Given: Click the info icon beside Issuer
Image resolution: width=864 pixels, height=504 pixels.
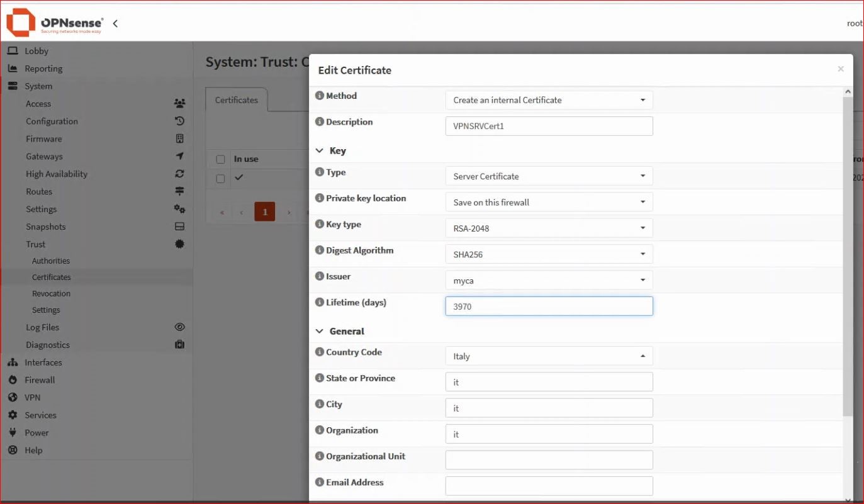Looking at the screenshot, I should tap(320, 277).
